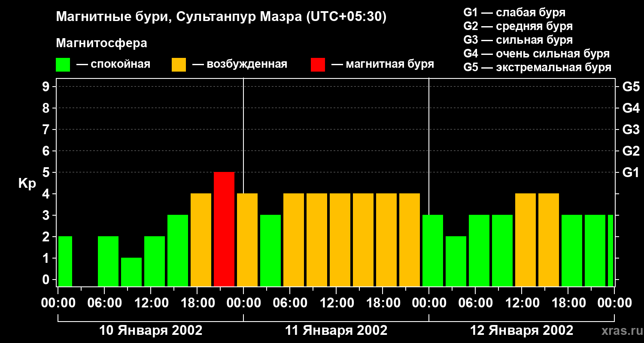The height and width of the screenshot is (343, 644).
Task: Click the 'G5' label on the right axis
Action: [631, 87]
